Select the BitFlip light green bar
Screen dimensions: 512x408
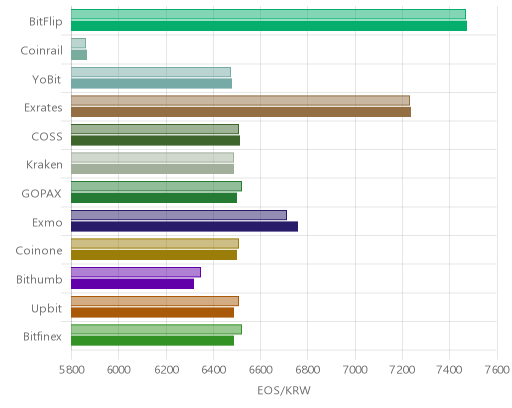point(268,14)
